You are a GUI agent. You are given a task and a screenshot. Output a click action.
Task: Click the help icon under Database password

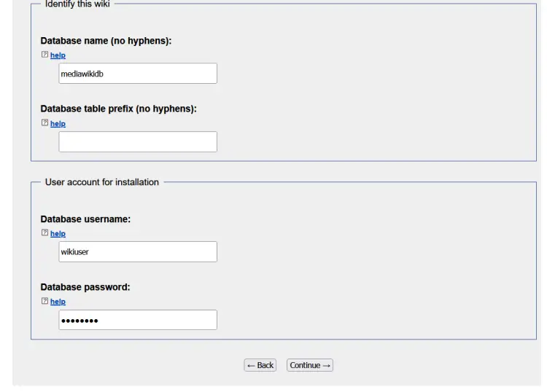tap(44, 301)
